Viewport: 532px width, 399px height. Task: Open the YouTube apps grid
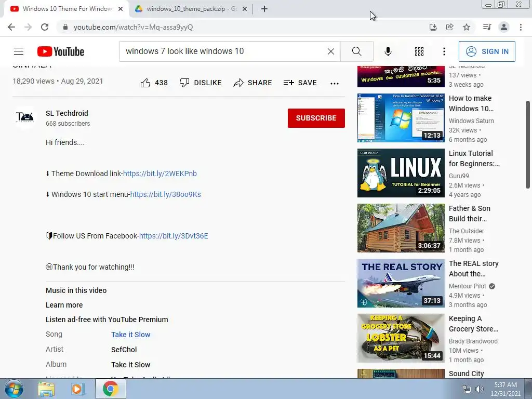pyautogui.click(x=419, y=51)
